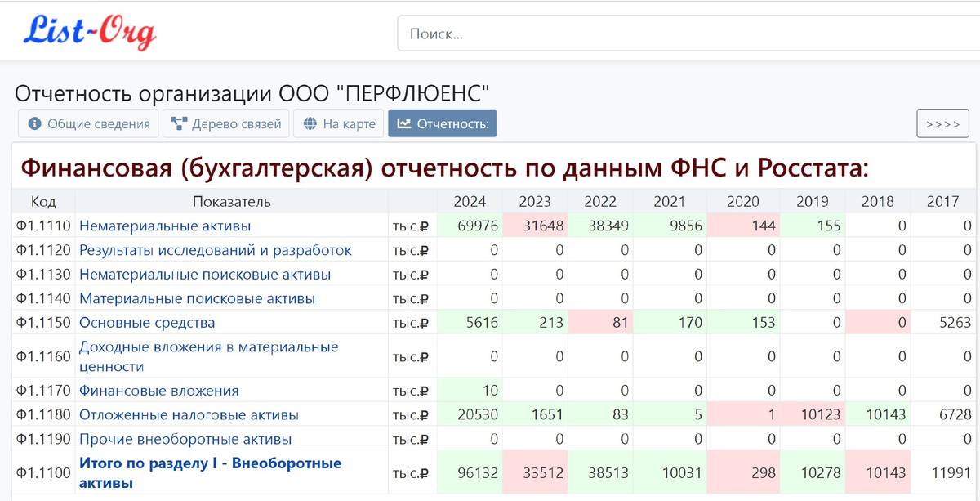980x501 pixels.
Task: Open Финансовые вложения link
Action: coord(158,391)
